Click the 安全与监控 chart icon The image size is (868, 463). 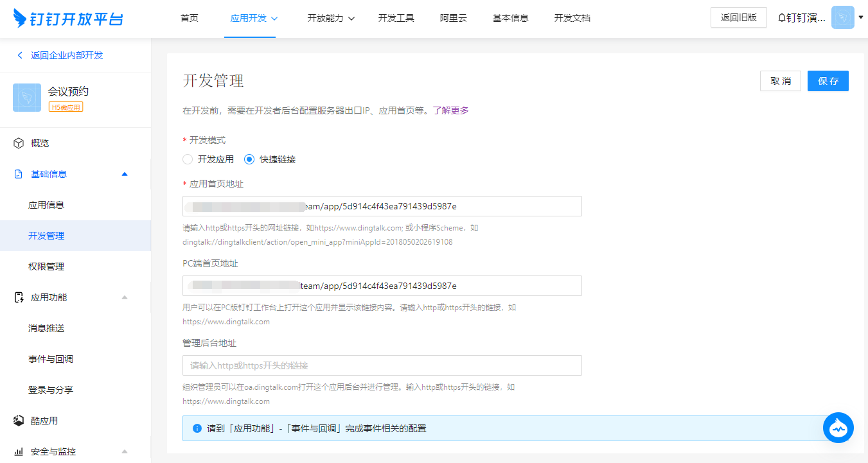coord(19,451)
